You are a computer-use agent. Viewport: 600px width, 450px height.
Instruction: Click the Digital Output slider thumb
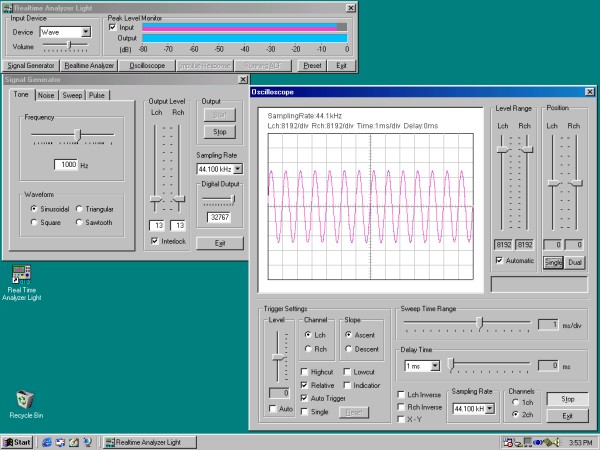click(x=233, y=199)
